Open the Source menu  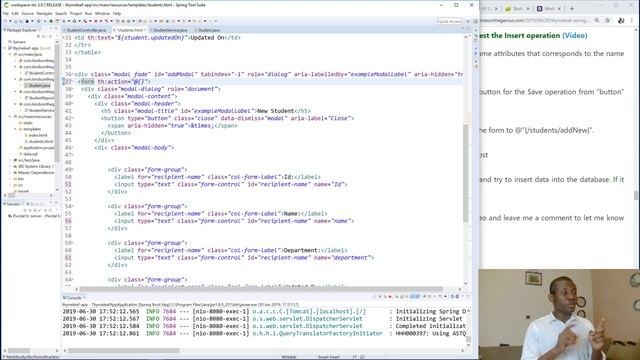point(27,13)
